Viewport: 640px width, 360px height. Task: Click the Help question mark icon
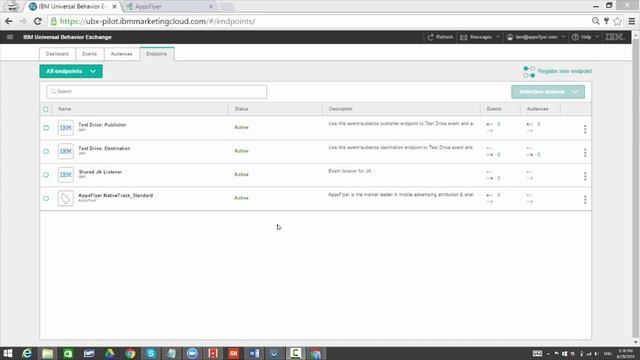[x=575, y=37]
